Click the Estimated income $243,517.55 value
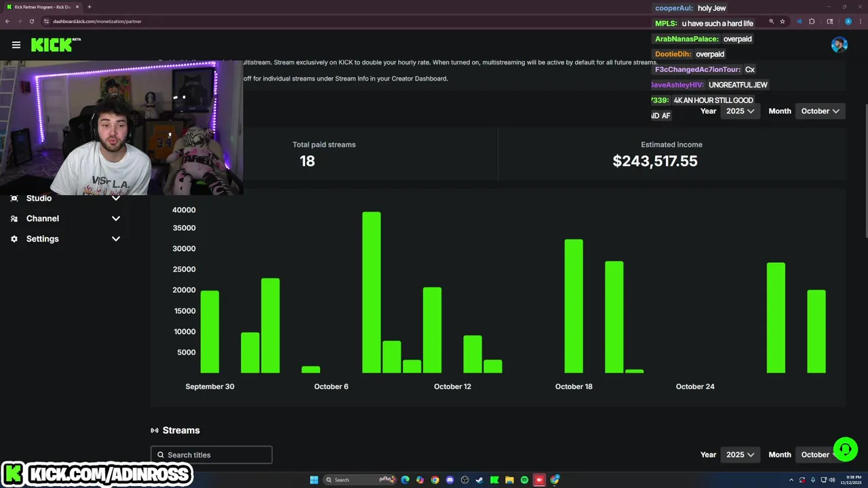Viewport: 868px width, 488px height. [x=655, y=161]
